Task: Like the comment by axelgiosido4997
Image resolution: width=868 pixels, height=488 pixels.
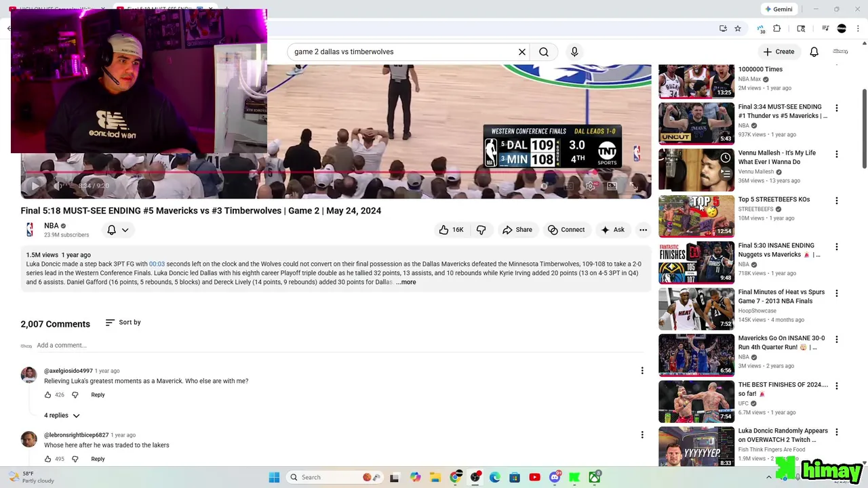Action: [x=47, y=395]
